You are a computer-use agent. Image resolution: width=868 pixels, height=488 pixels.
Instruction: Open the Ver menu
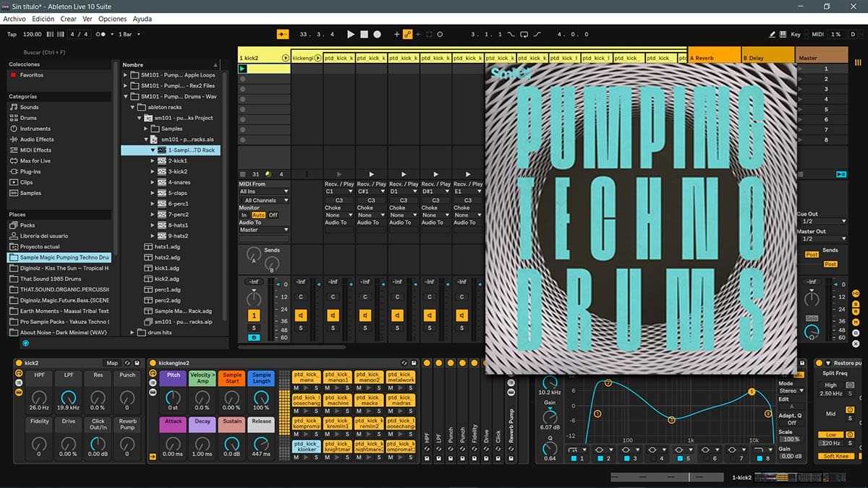[88, 19]
